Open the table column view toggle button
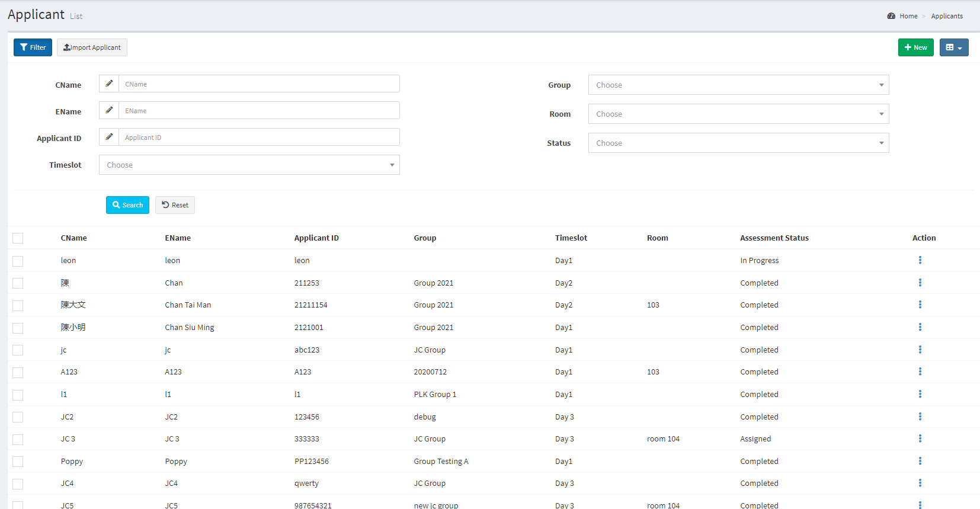Screen dimensions: 980x509 pyautogui.click(x=953, y=47)
